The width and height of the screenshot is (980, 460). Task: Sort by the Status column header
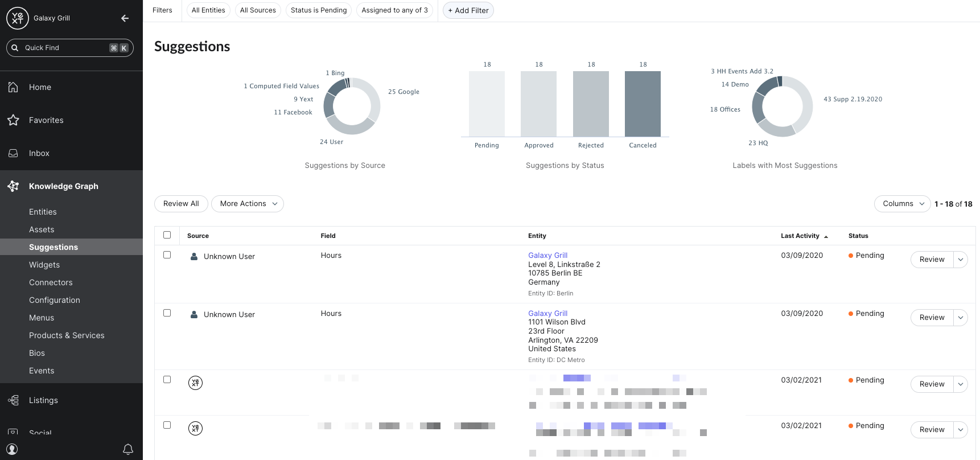(x=858, y=236)
